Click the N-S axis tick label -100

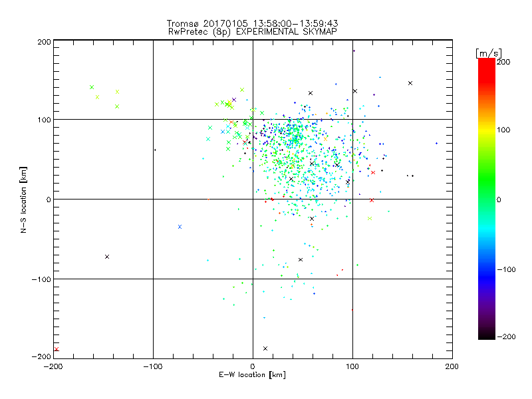pos(41,279)
